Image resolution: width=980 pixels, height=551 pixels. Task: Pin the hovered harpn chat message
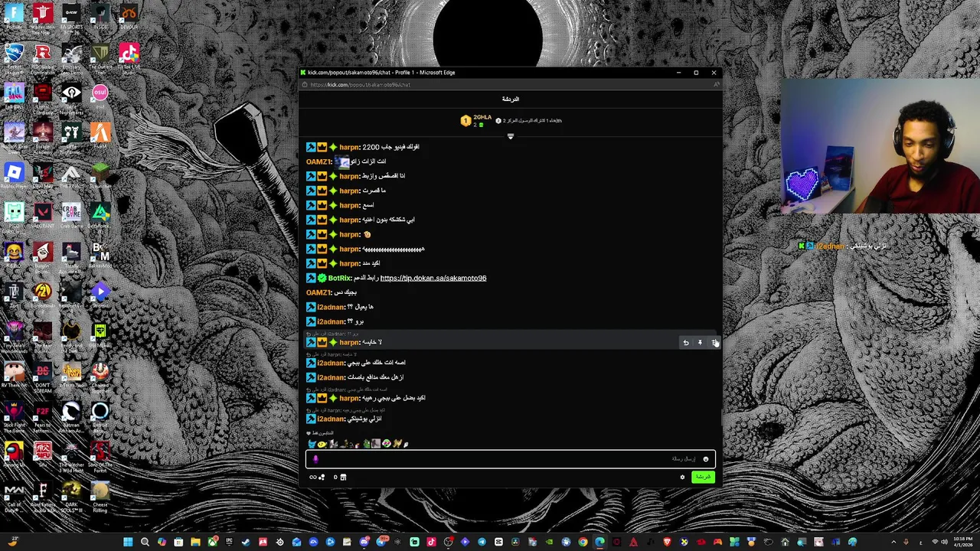(x=700, y=343)
